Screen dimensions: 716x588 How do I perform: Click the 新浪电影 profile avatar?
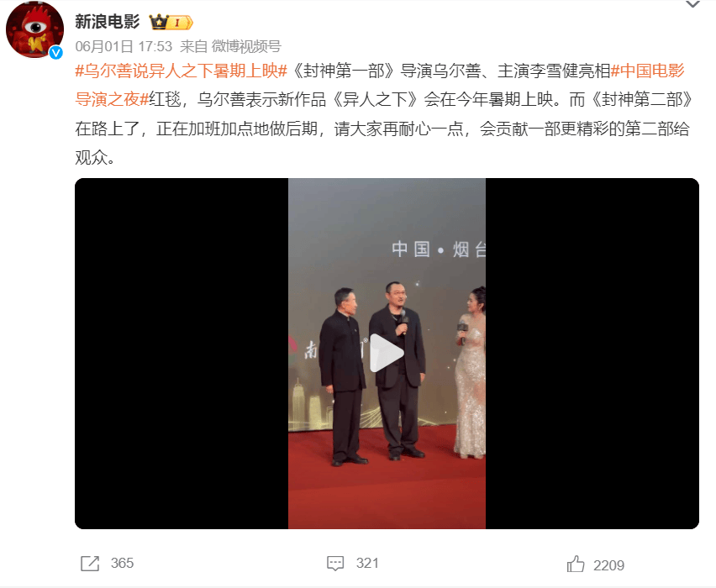point(34,29)
